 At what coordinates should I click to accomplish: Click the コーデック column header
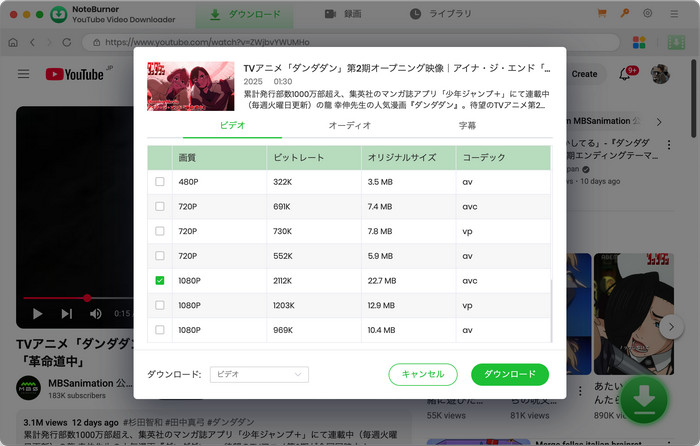pos(503,158)
